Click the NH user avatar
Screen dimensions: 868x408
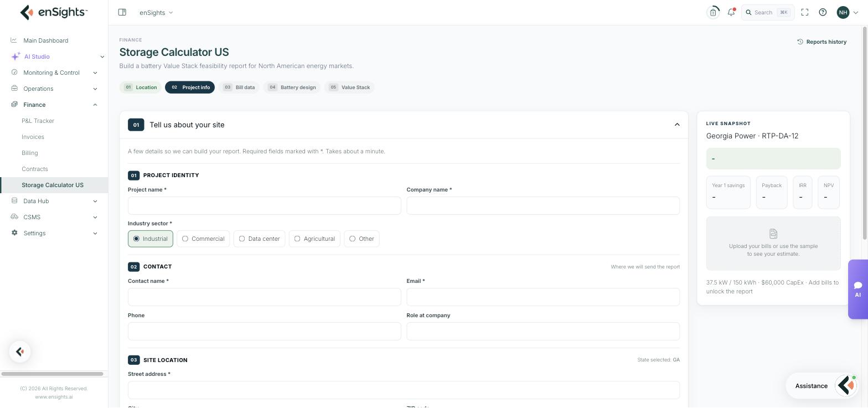[x=843, y=12]
